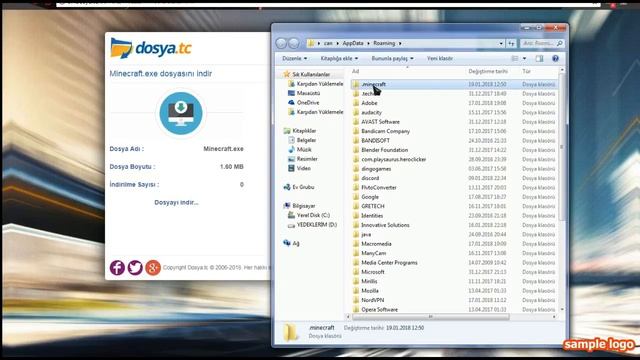The height and width of the screenshot is (360, 640).
Task: Click the horizontal scrollbar in file list
Action: click(431, 317)
